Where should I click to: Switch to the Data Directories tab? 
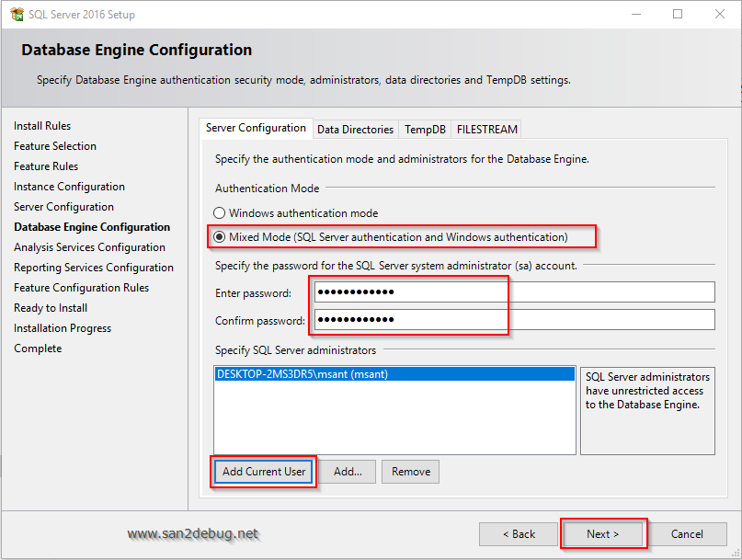click(355, 130)
